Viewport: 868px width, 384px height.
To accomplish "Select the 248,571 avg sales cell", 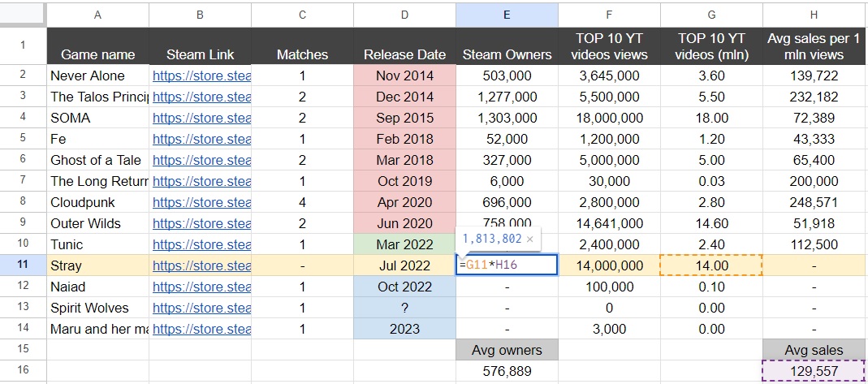I will pos(815,202).
